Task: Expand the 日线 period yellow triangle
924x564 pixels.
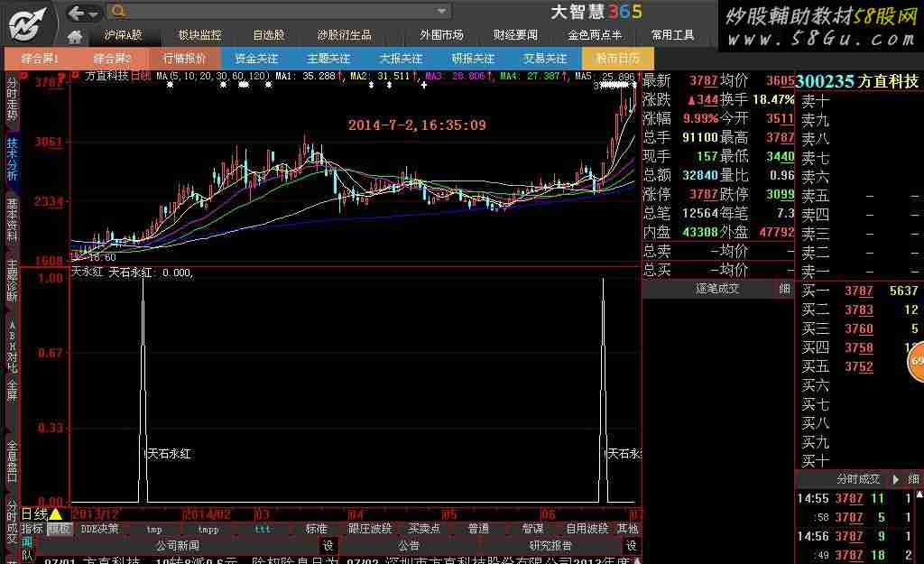Action: (56, 514)
